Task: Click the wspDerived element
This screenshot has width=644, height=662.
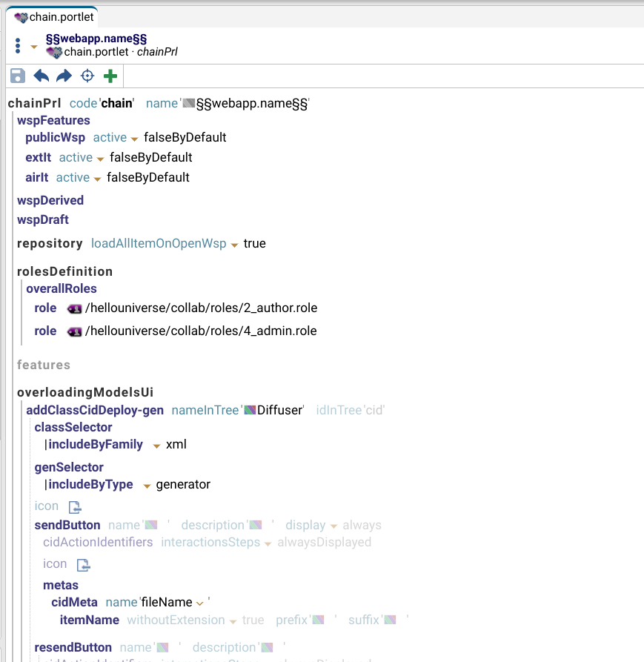Action: (x=50, y=200)
